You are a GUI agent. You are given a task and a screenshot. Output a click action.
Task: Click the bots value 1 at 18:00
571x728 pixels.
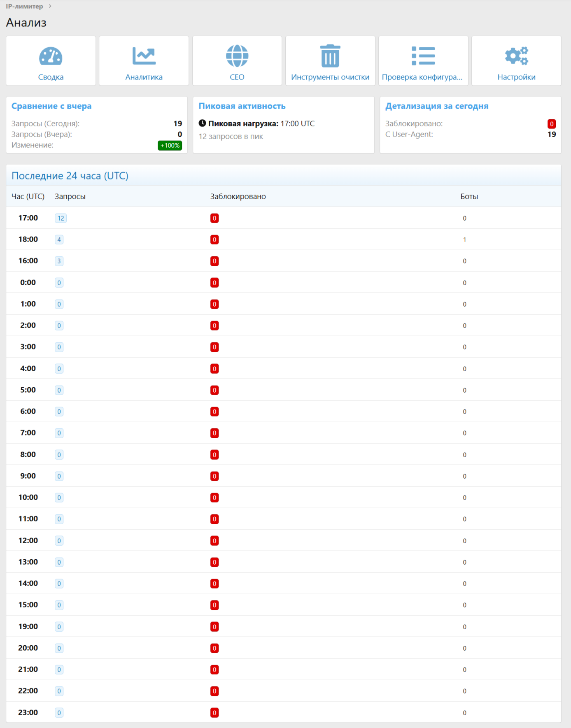point(465,240)
